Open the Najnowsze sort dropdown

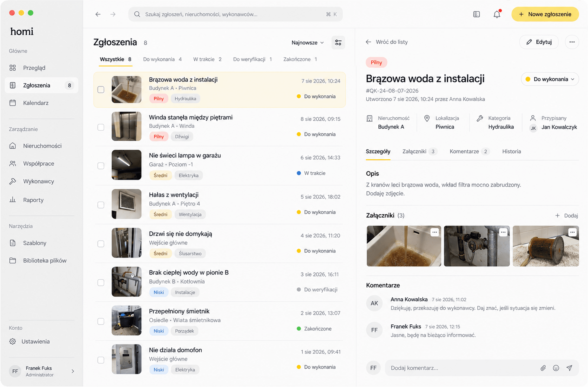click(x=308, y=43)
